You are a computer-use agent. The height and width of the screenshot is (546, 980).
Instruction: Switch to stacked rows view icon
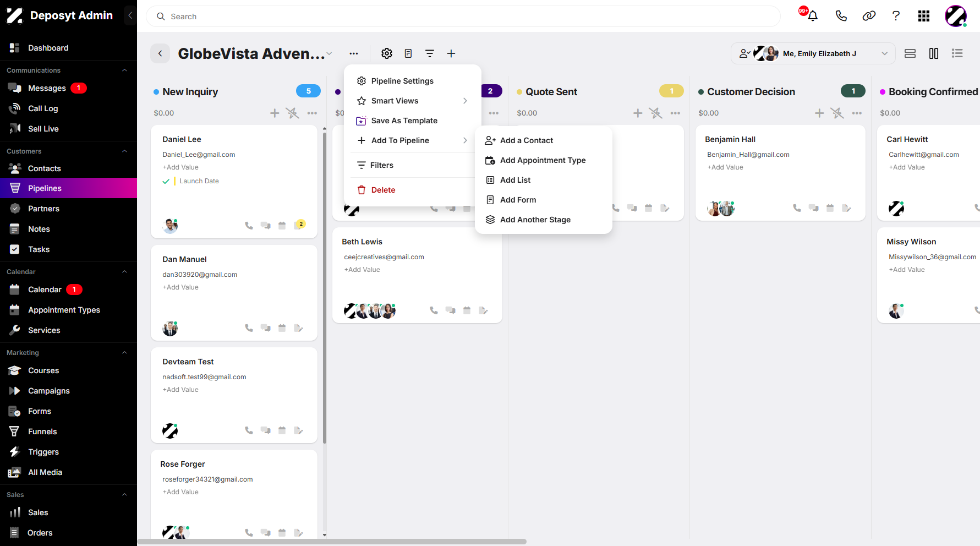click(x=910, y=53)
